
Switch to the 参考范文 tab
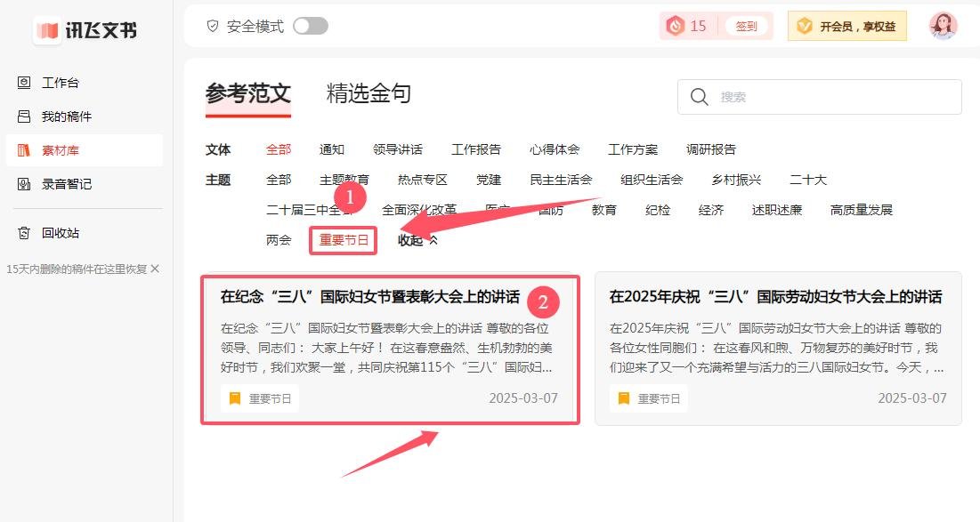coord(247,92)
